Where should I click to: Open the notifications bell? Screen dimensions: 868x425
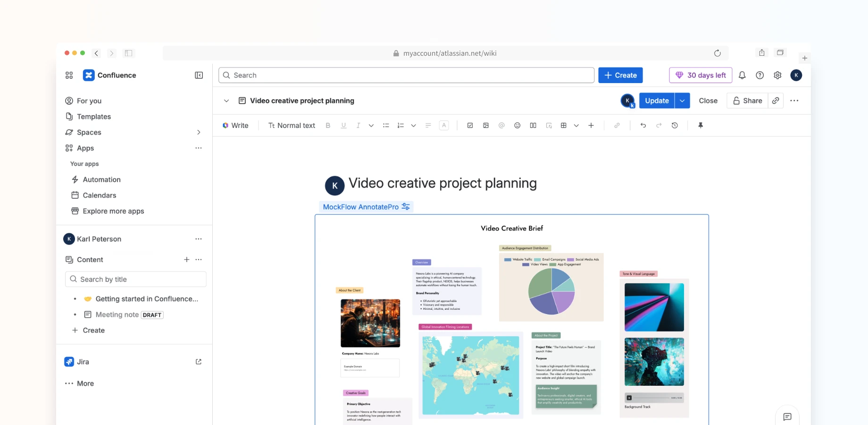click(742, 75)
